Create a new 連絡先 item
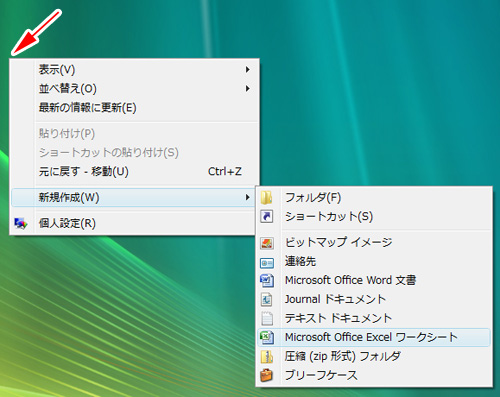 tap(374, 261)
